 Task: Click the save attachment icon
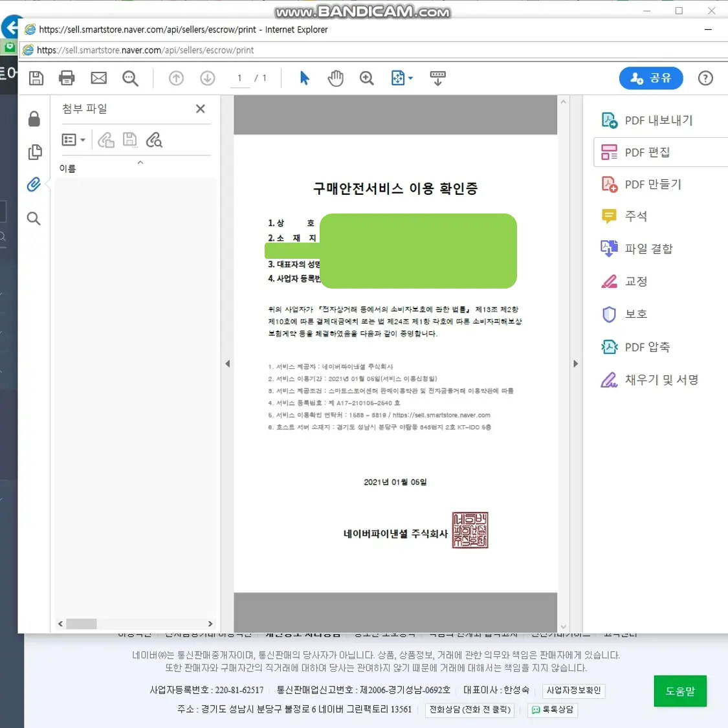click(130, 140)
